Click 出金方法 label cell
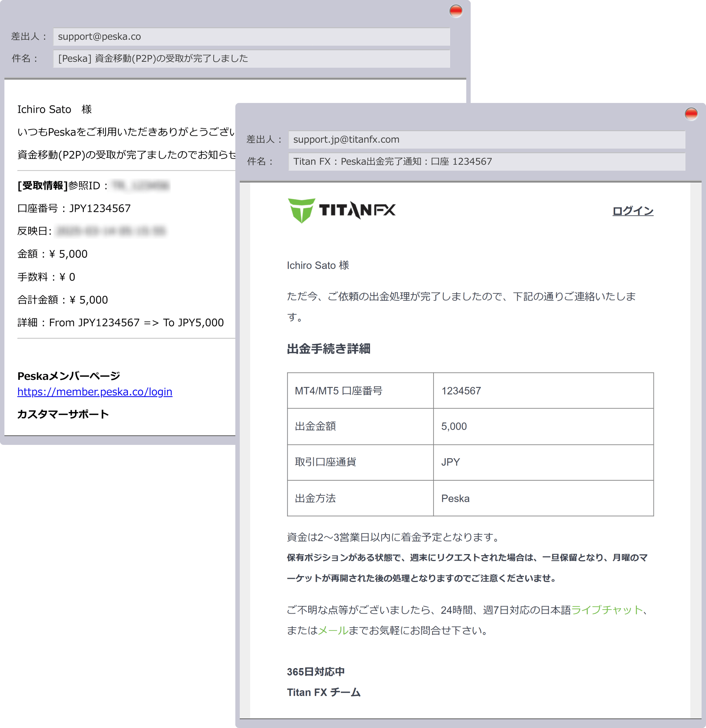This screenshot has height=728, width=706. [x=360, y=498]
